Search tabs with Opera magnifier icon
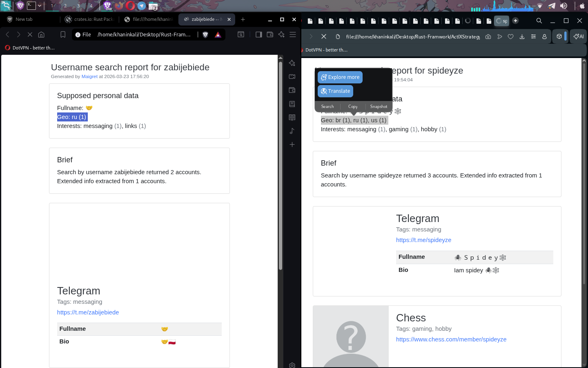The height and width of the screenshot is (368, 588). pos(539,21)
